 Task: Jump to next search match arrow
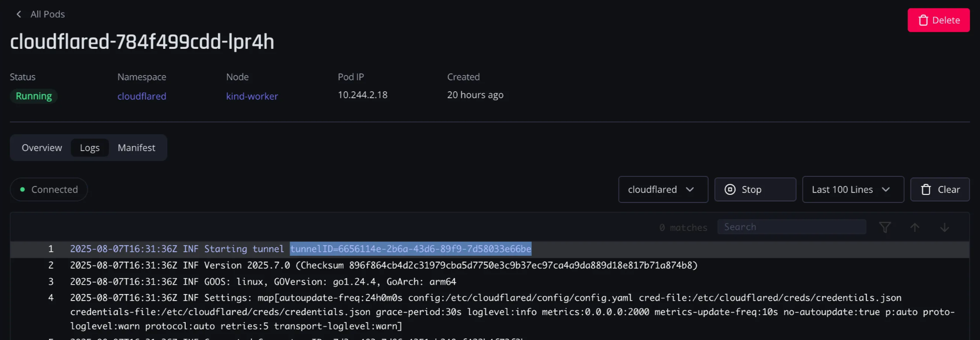945,227
